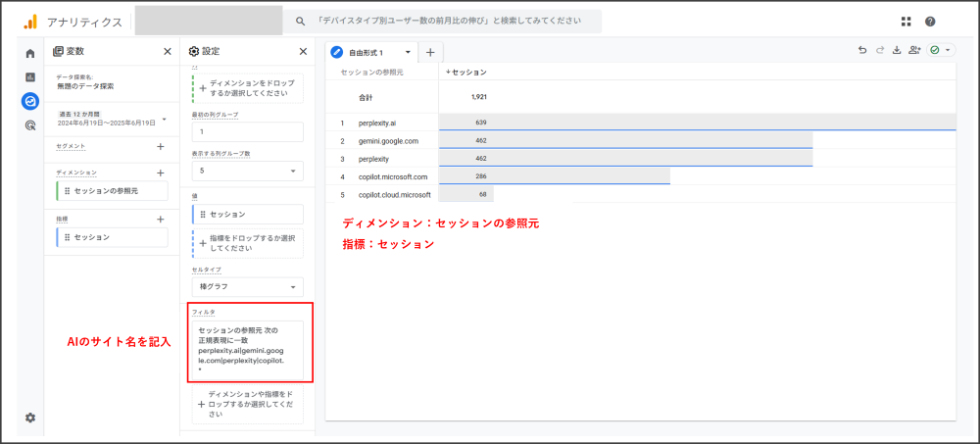Select row 3 perplexity

click(371, 159)
